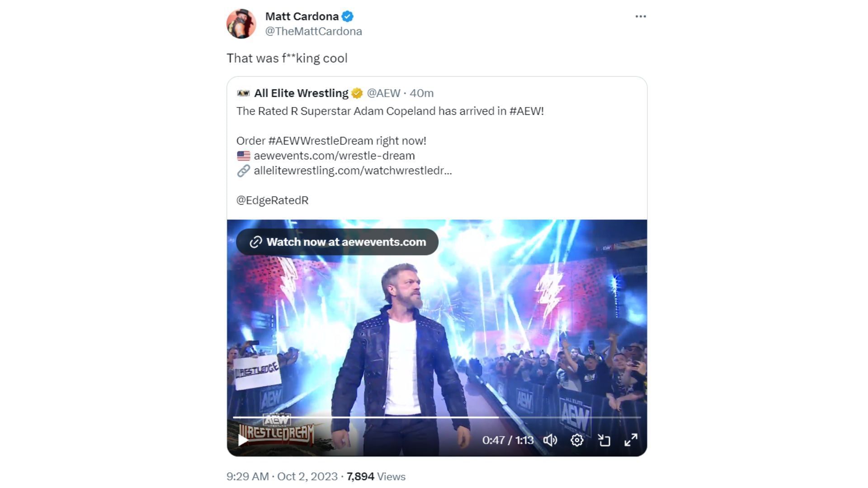Click All Elite Wrestling gold verified badge
Viewport: 868px width, 488px height.
(357, 94)
